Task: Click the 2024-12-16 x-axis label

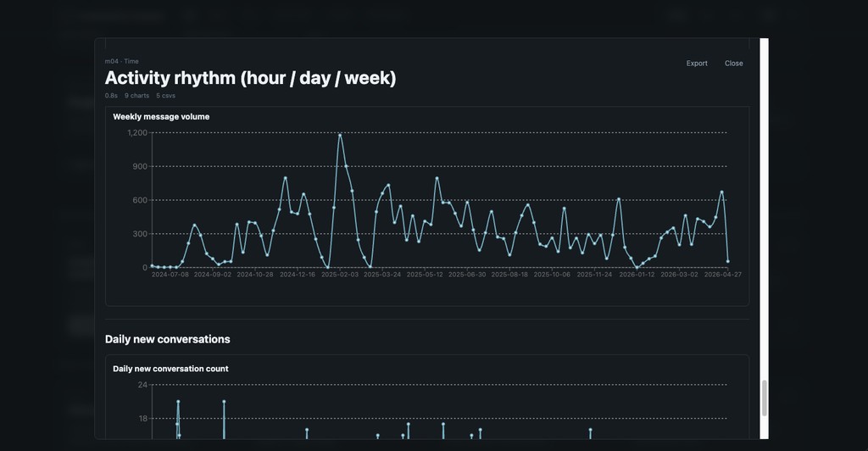Action: tap(298, 275)
